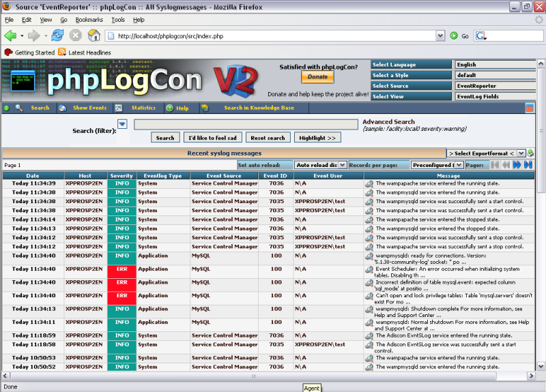Click detail icon for Event Scheduler error message

(369, 269)
